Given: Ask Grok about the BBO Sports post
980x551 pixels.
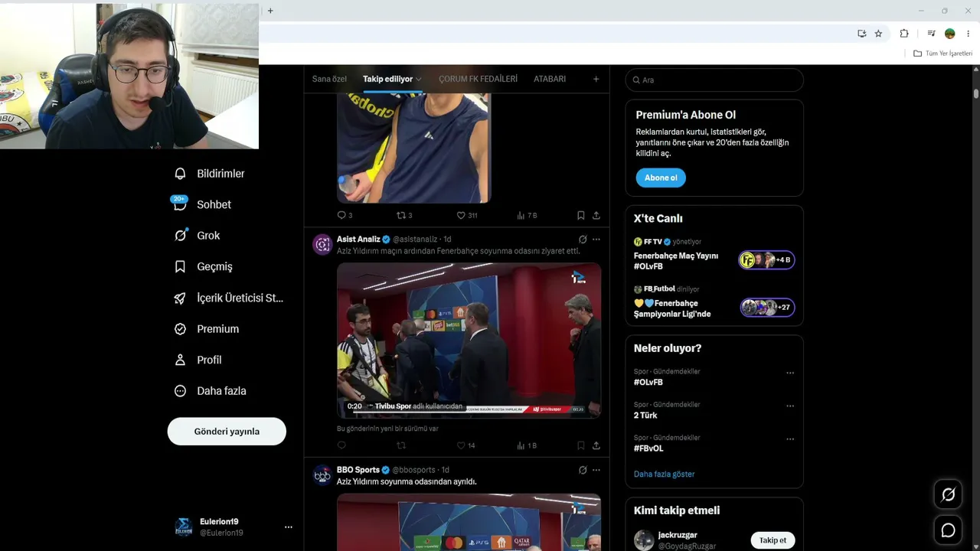Looking at the screenshot, I should point(583,470).
